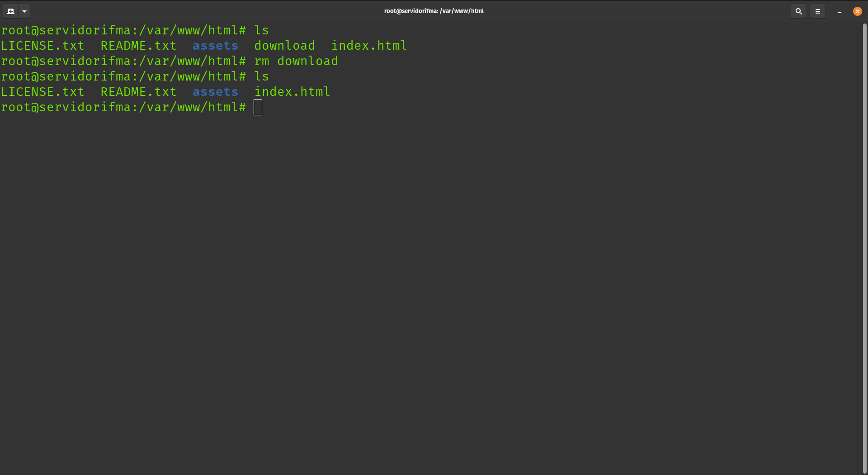The width and height of the screenshot is (868, 475).
Task: Open the dropdown arrow beside the new tab button
Action: [24, 11]
